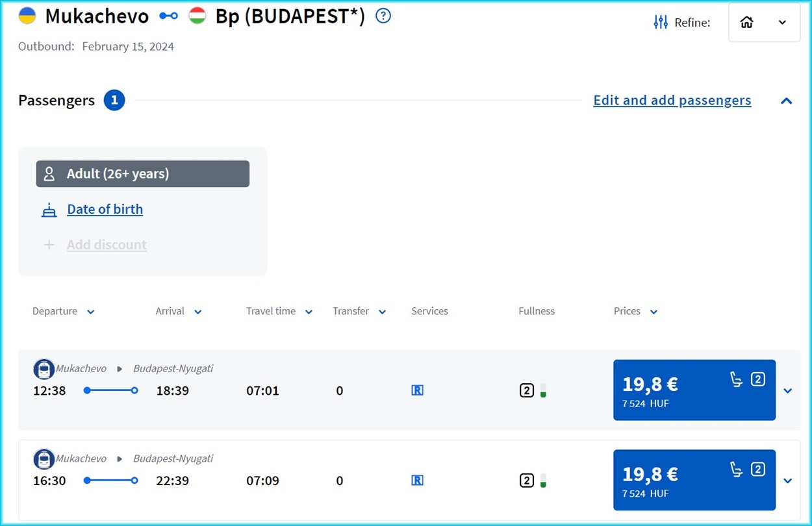This screenshot has height=526, width=812.
Task: Collapse the Passengers section with the chevron
Action: pyautogui.click(x=786, y=101)
